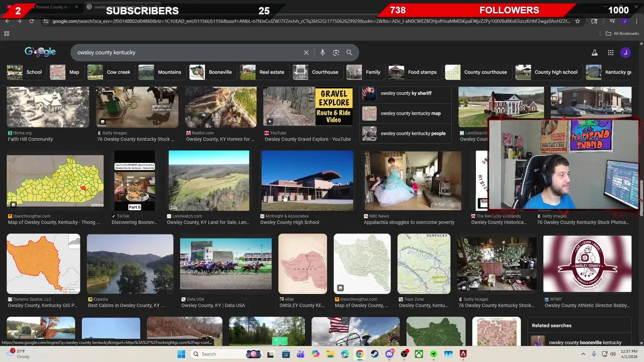644x362 pixels.
Task: Open Microsoft Edge from the taskbar
Action: coord(345,354)
